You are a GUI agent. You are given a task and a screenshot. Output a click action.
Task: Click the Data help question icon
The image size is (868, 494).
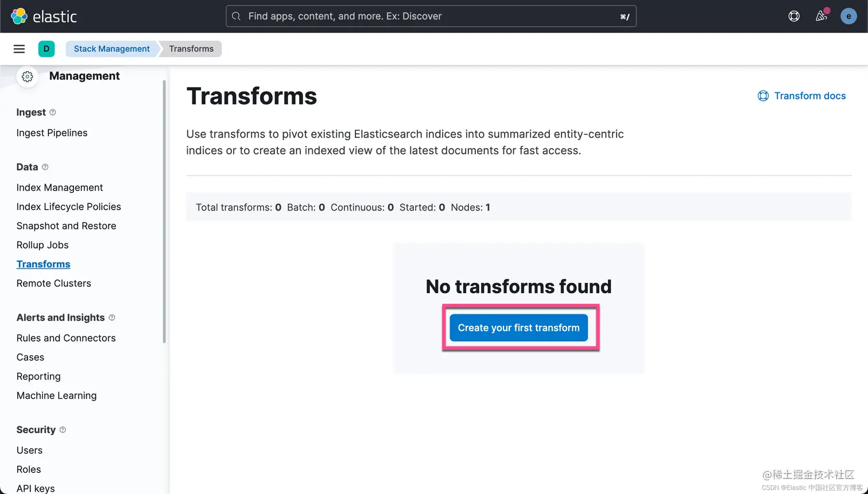pos(45,167)
